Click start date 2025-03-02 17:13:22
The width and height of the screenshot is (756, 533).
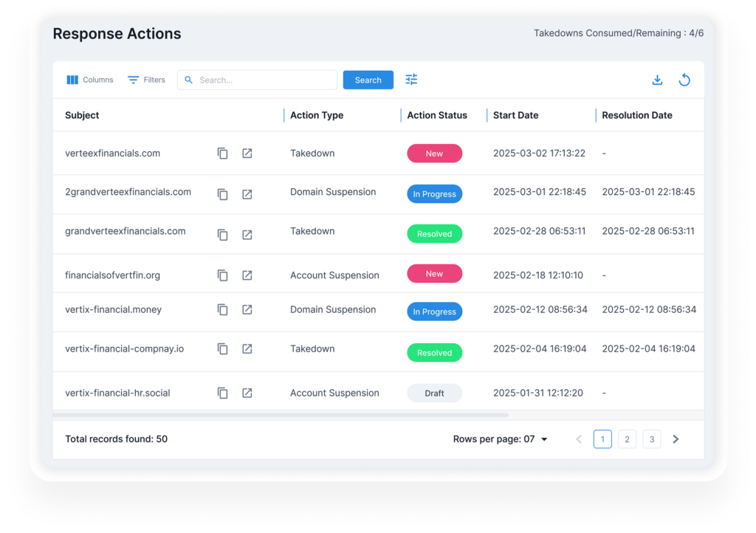(x=539, y=154)
